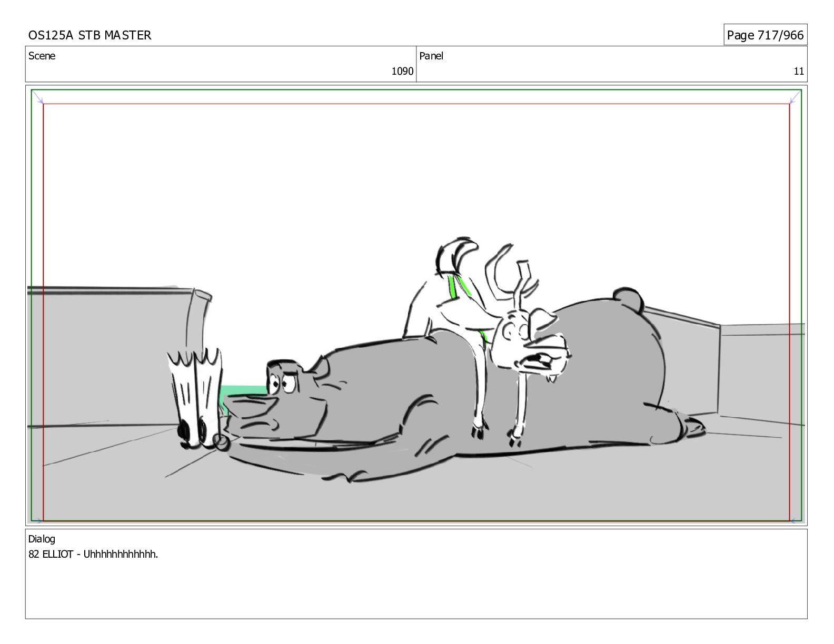
Task: Click scene number '1090'
Action: click(402, 72)
